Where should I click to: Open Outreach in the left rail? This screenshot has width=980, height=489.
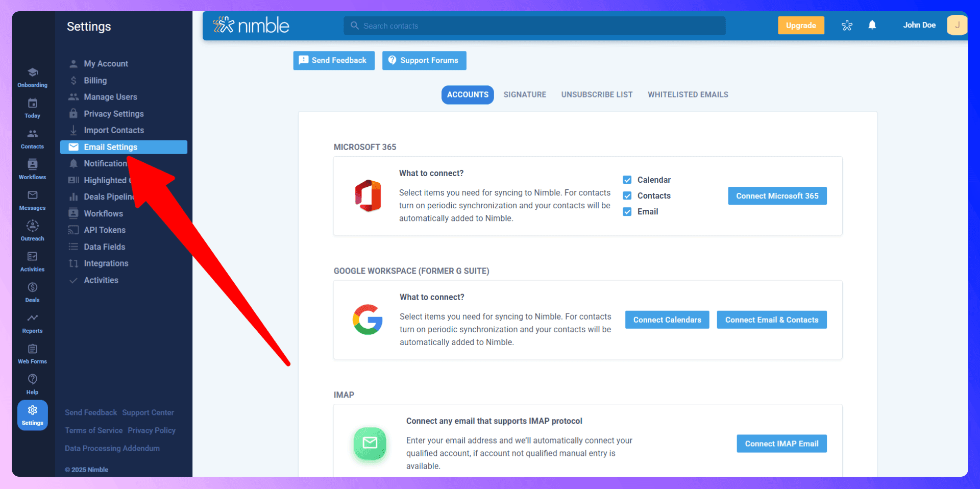tap(32, 231)
